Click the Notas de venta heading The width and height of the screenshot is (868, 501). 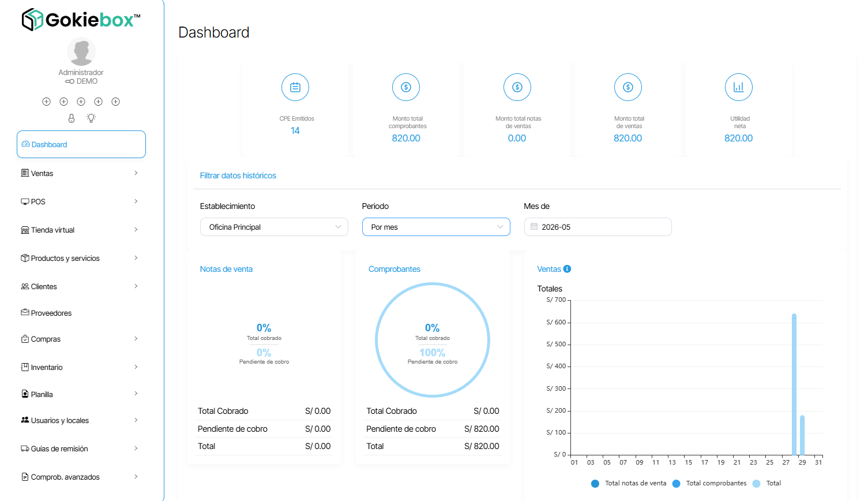coord(226,269)
